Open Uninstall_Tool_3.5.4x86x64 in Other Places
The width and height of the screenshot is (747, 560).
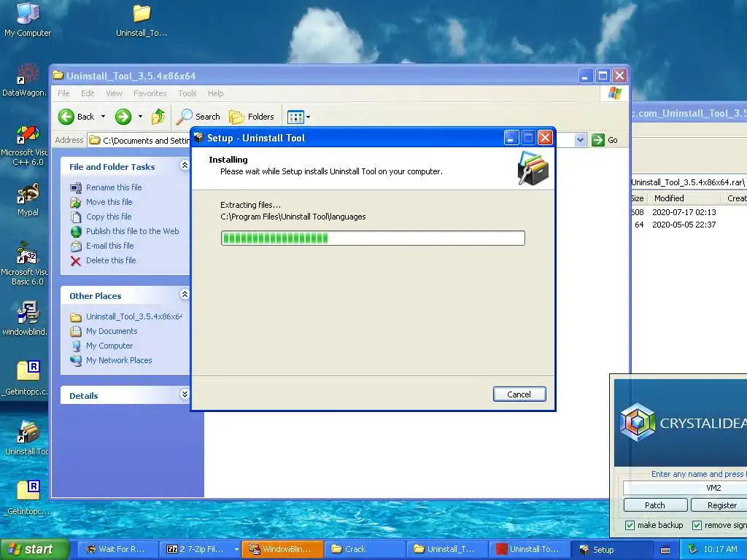[134, 316]
